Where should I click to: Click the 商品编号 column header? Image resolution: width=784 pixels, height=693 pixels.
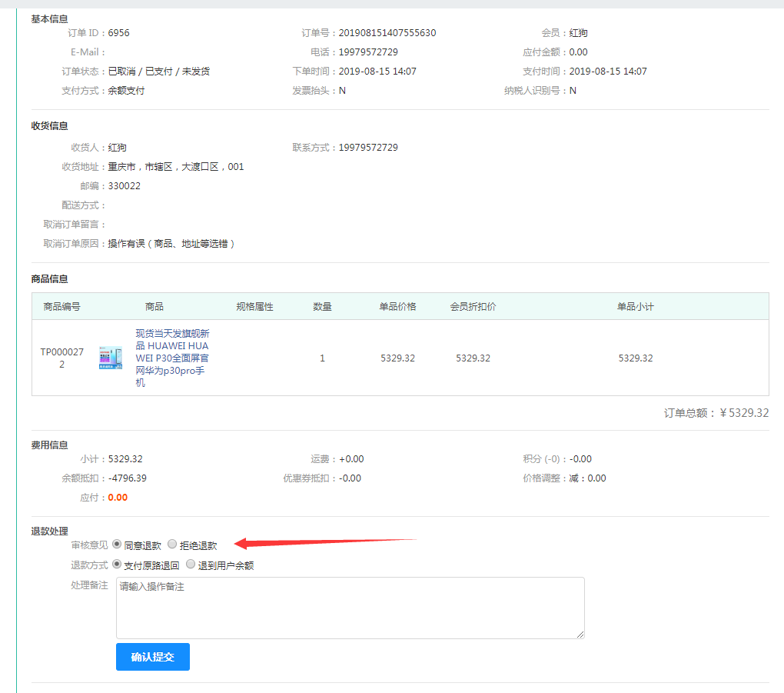pos(61,306)
